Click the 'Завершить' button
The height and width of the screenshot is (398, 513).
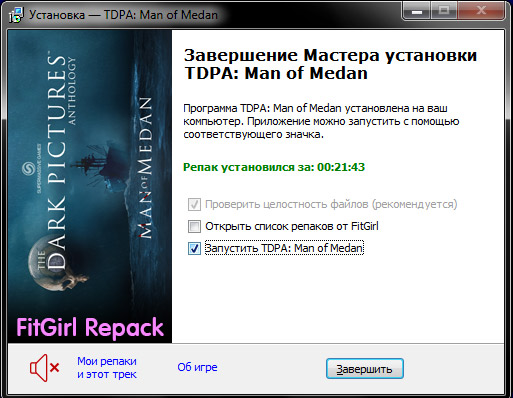(365, 369)
